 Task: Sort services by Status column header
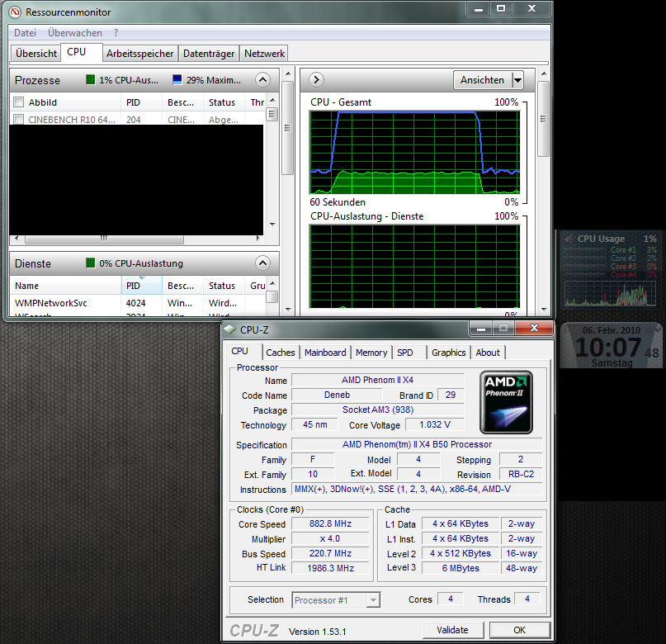pos(224,286)
